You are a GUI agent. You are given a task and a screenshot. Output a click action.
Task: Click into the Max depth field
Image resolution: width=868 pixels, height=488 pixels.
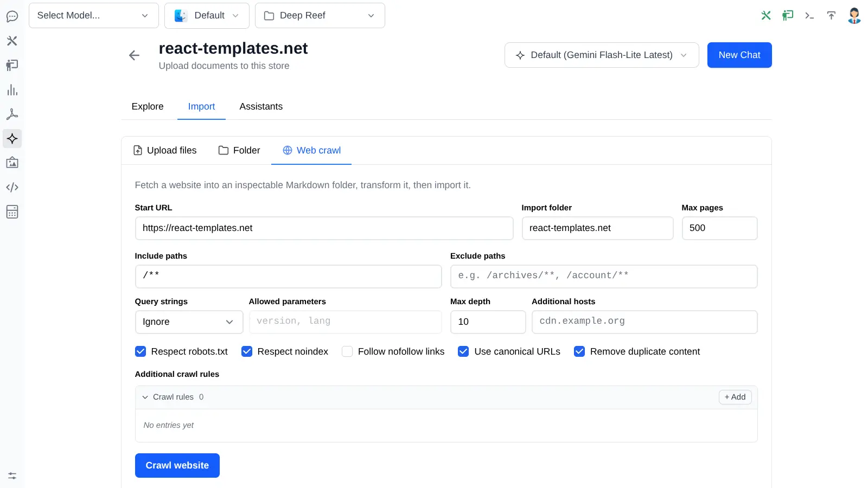488,322
